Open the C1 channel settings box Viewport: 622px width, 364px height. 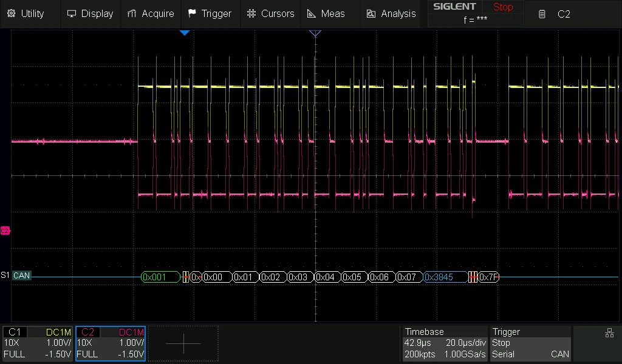tap(37, 343)
